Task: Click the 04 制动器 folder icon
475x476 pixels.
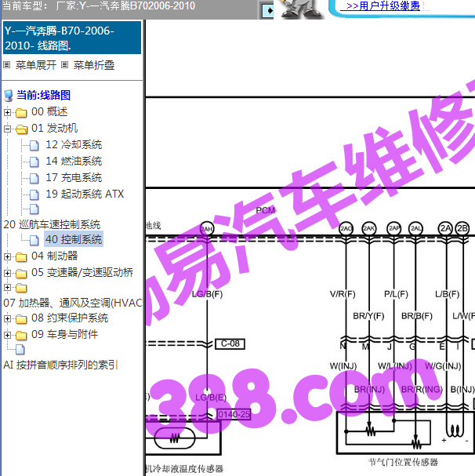Action: click(x=21, y=257)
